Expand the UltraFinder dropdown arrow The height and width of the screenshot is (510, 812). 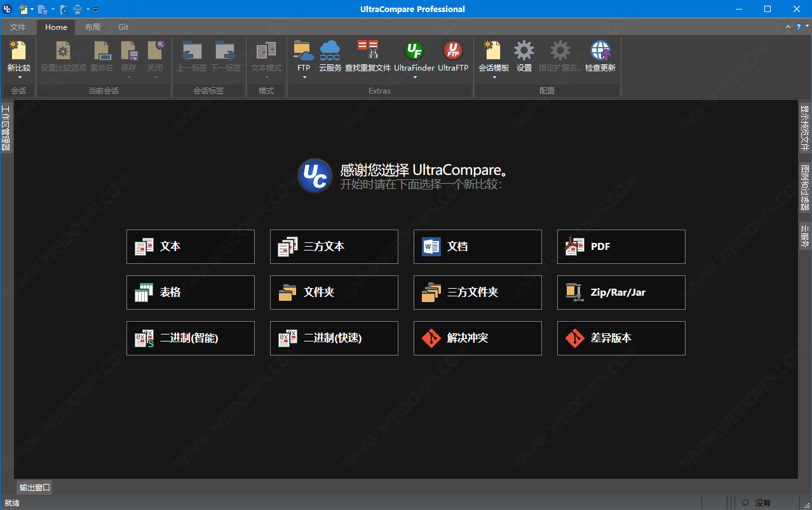[414, 78]
